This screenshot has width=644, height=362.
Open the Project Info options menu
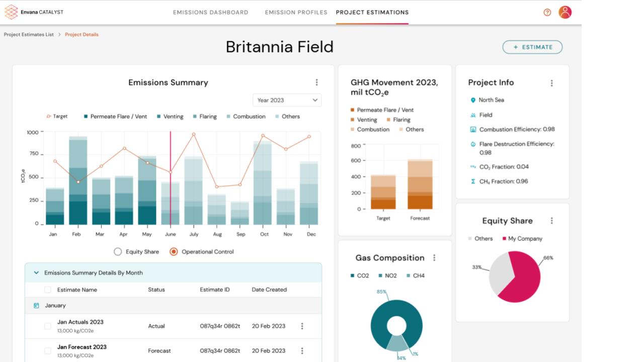(x=552, y=82)
